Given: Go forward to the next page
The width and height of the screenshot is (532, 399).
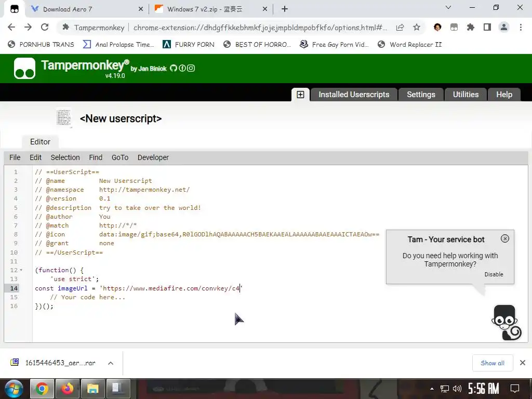Looking at the screenshot, I should pos(28,27).
